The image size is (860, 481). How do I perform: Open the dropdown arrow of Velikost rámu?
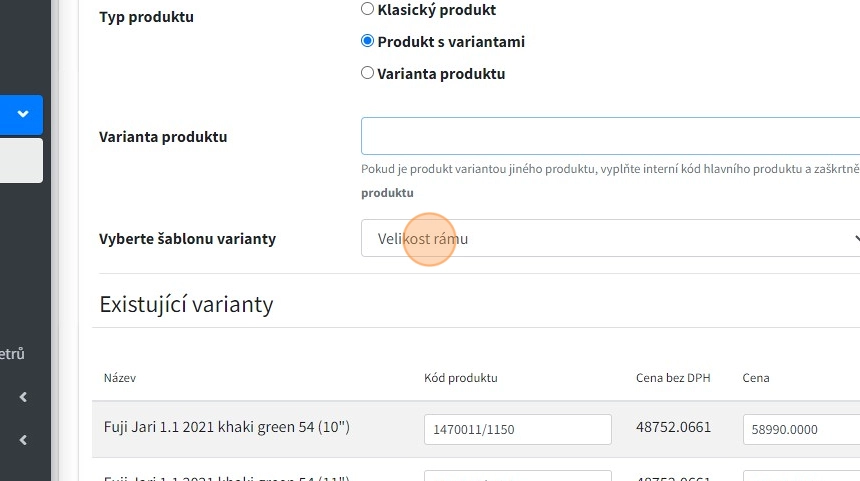coord(855,239)
